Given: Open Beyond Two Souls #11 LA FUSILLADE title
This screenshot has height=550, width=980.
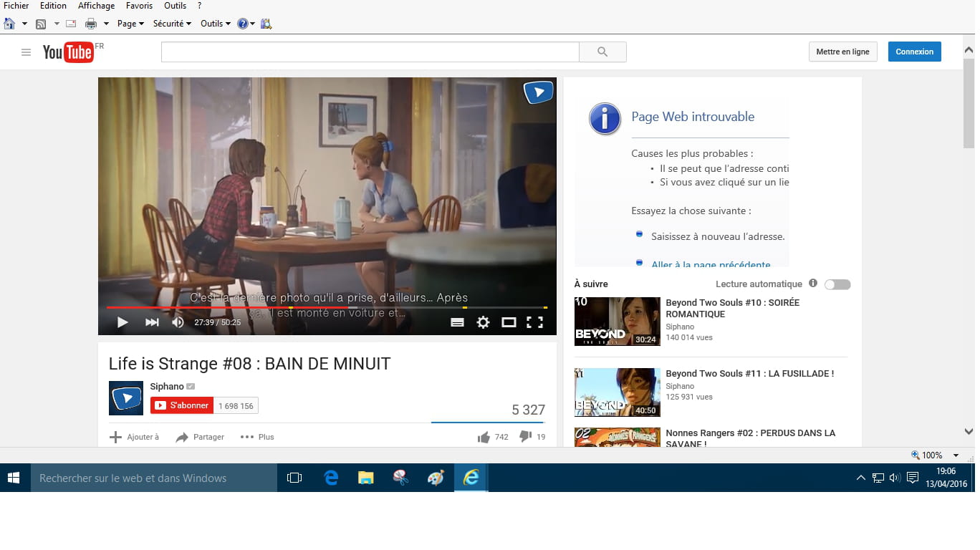Looking at the screenshot, I should 750,373.
